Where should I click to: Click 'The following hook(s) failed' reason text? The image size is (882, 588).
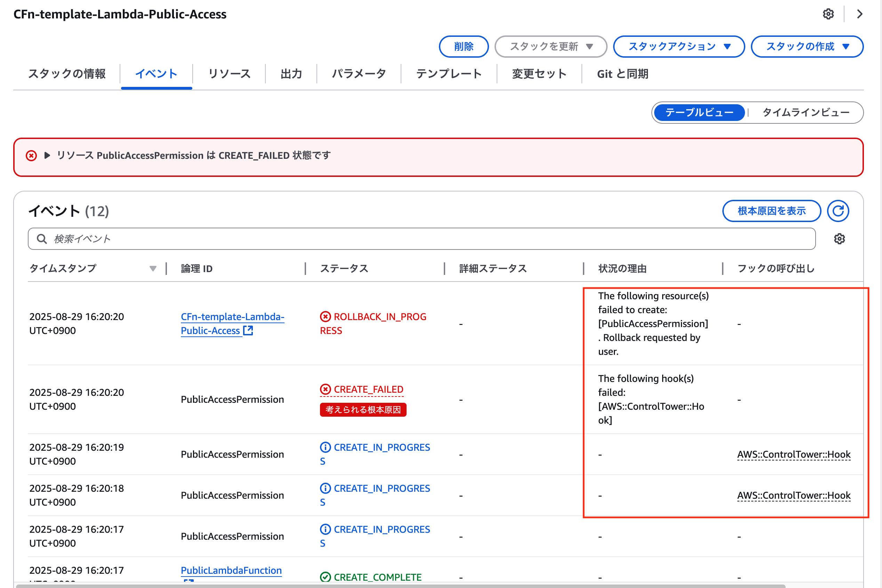click(651, 399)
